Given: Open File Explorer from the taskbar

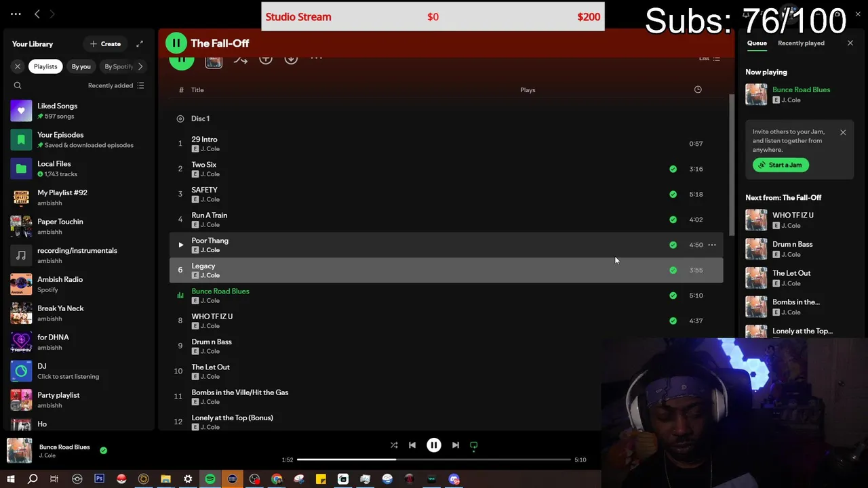Looking at the screenshot, I should 165,479.
